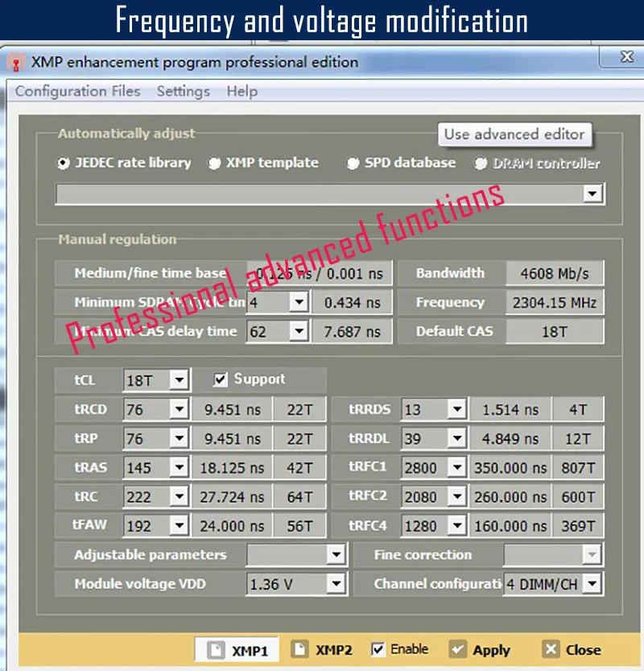Open Fine correction dropdown
644x671 pixels.
click(x=592, y=555)
